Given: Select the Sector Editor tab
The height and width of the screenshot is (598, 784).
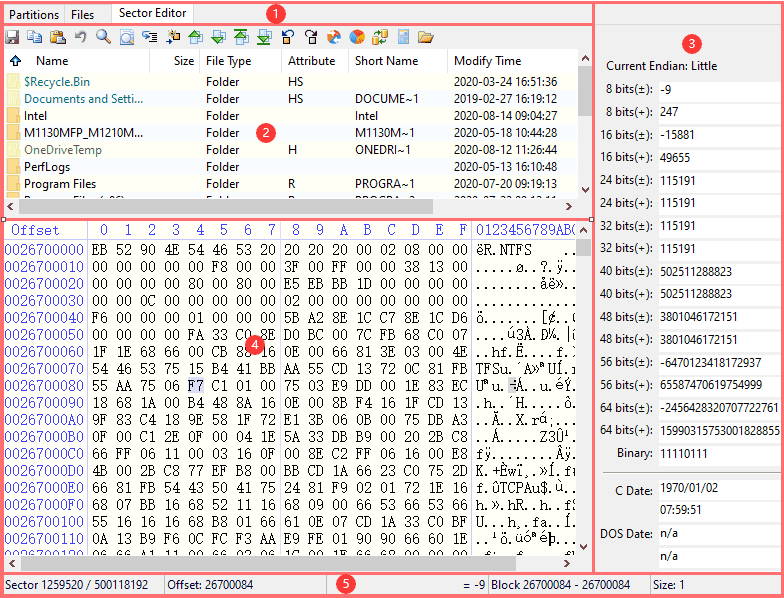Looking at the screenshot, I should pyautogui.click(x=150, y=14).
